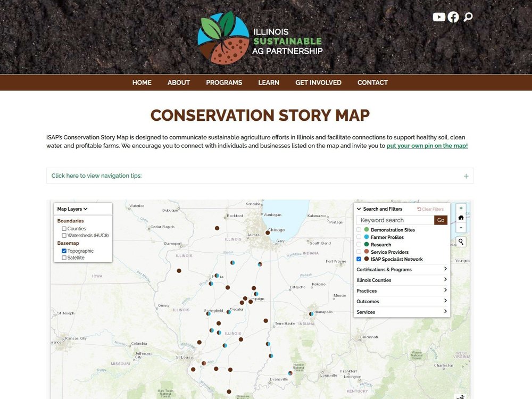Open 'Click here to view navigation tips'
This screenshot has width=532, height=399.
coord(96,176)
